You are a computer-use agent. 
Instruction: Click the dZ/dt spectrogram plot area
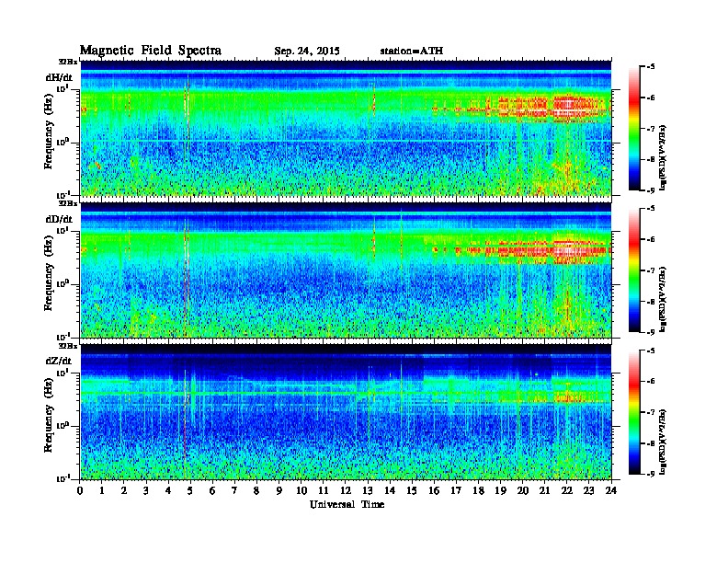[x=346, y=411]
